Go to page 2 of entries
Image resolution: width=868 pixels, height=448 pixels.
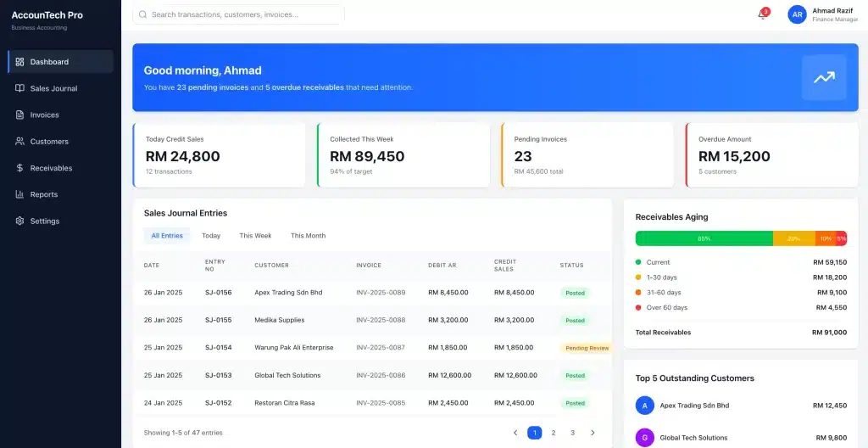[x=553, y=433]
